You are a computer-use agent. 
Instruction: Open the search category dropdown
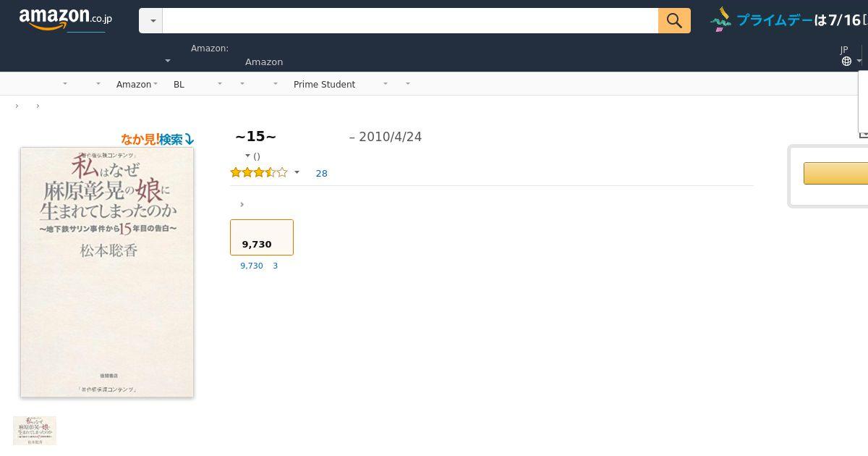point(151,21)
